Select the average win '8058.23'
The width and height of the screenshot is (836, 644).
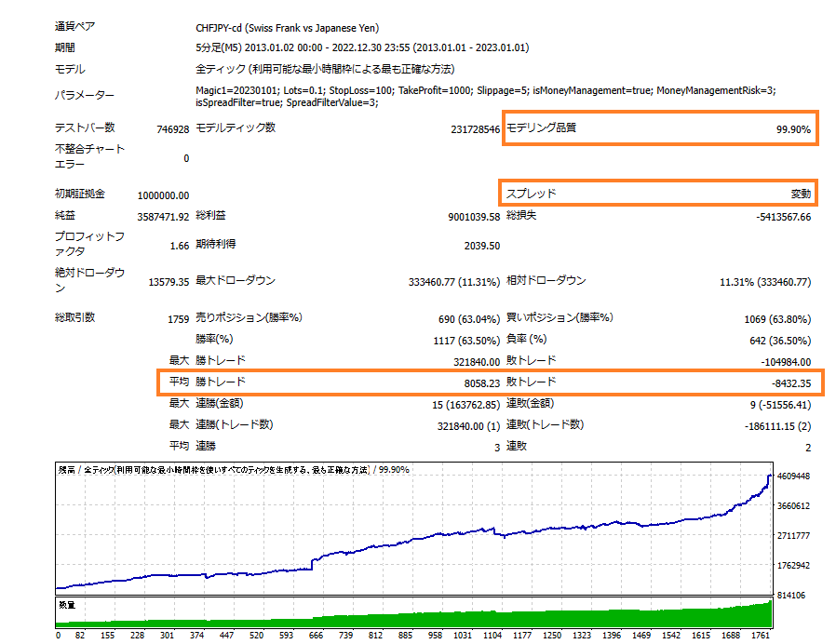[482, 383]
